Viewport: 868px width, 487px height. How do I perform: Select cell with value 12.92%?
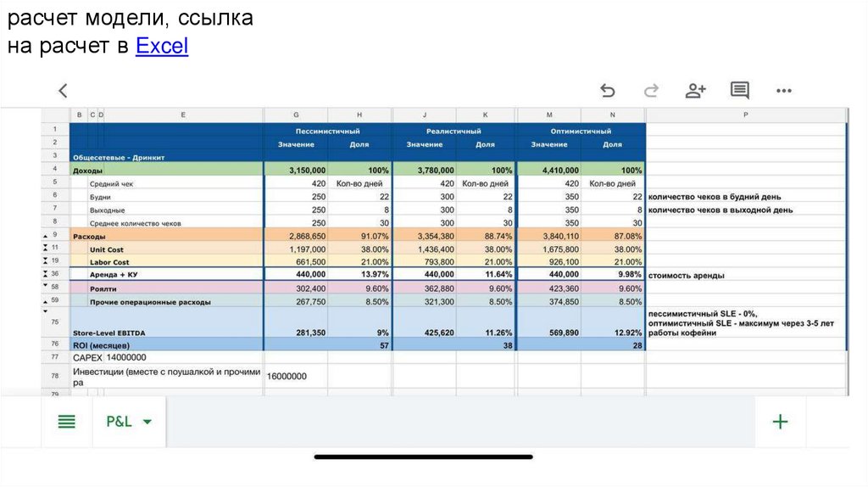coord(613,322)
